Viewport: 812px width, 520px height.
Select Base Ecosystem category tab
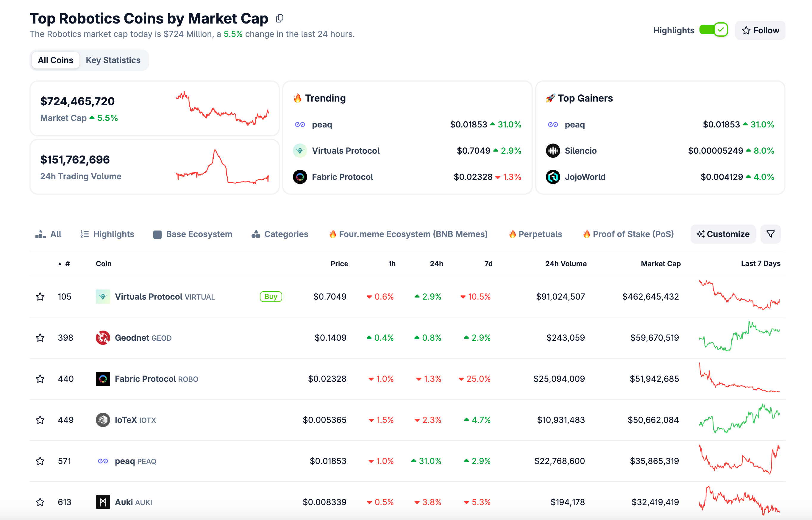point(193,234)
